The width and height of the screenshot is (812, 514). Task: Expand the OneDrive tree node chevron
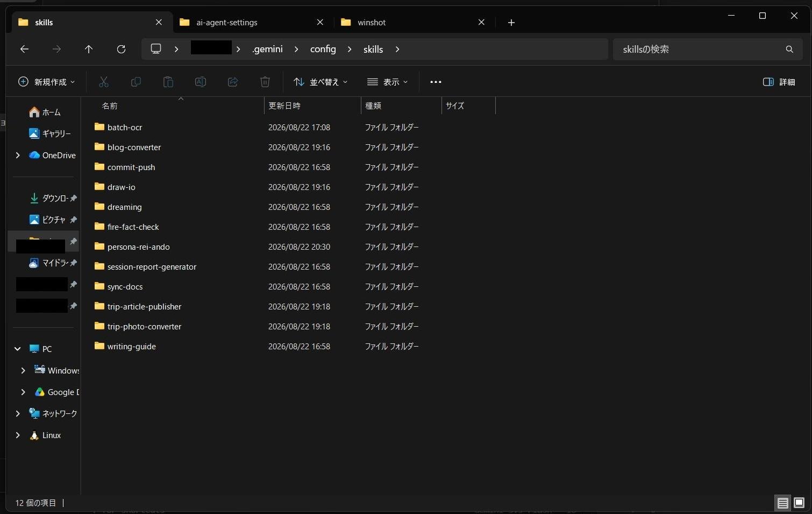tap(18, 155)
